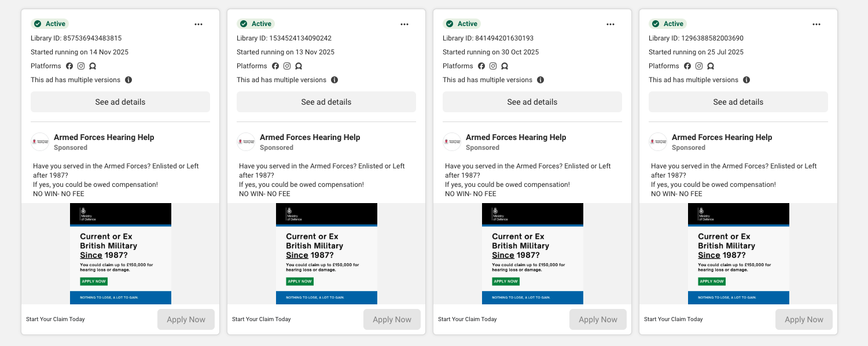Screen dimensions: 868x346
Task: Click the Facebook icon on the fourth ad
Action: pos(687,66)
